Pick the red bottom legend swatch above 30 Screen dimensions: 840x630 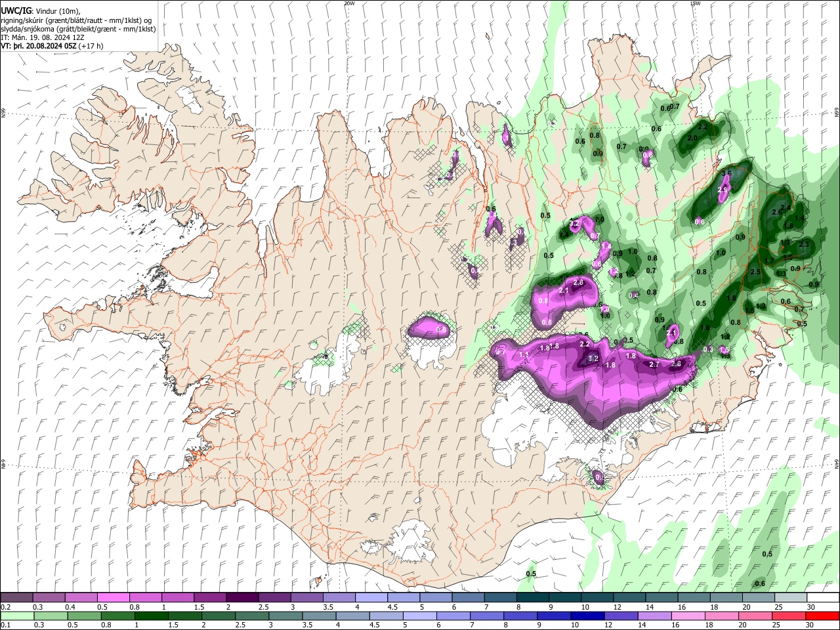pyautogui.click(x=822, y=616)
